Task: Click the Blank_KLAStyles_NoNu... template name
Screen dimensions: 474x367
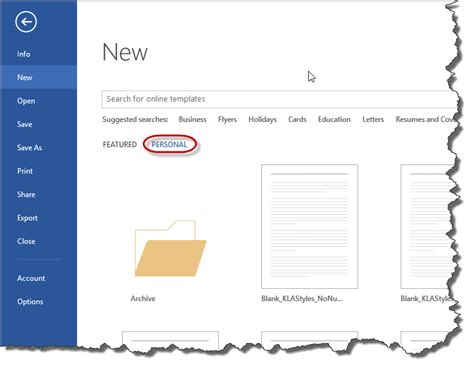Action: click(x=302, y=299)
